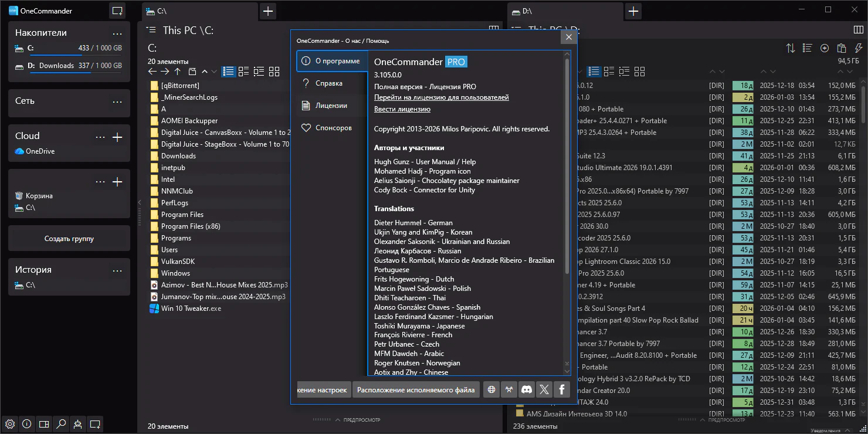This screenshot has width=868, height=434.
Task: Open the settings gear in bottom-left corner
Action: point(10,424)
